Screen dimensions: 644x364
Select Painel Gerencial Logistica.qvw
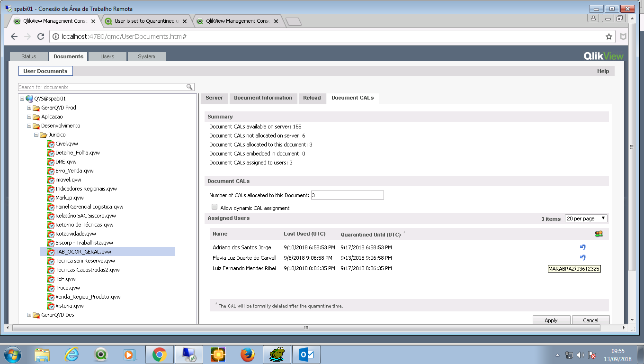[89, 207]
